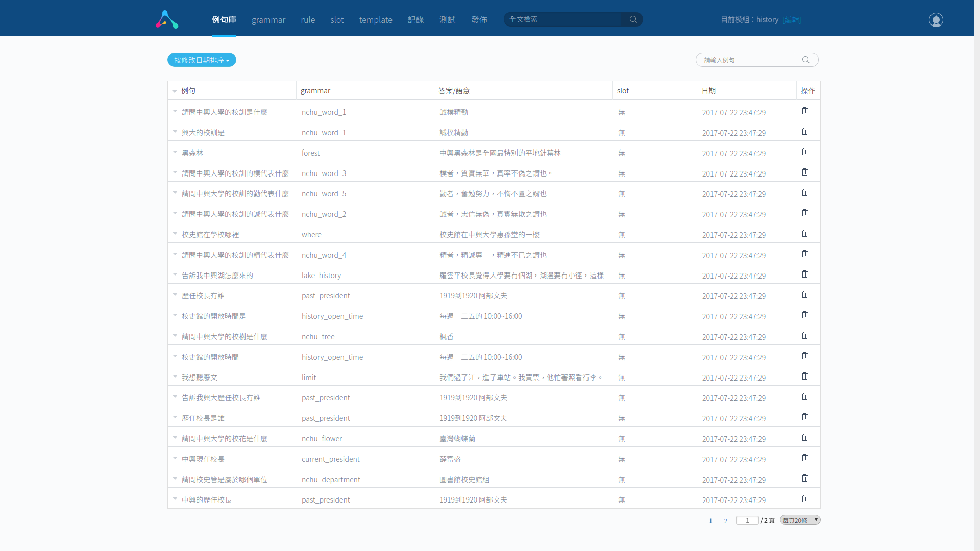Click the user profile avatar icon
Image resolution: width=980 pixels, height=551 pixels.
click(x=936, y=20)
